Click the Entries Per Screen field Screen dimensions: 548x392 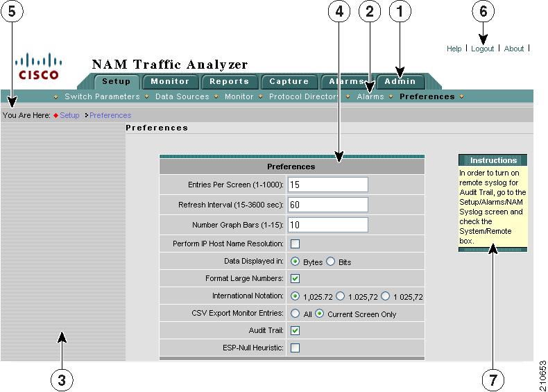(x=328, y=185)
